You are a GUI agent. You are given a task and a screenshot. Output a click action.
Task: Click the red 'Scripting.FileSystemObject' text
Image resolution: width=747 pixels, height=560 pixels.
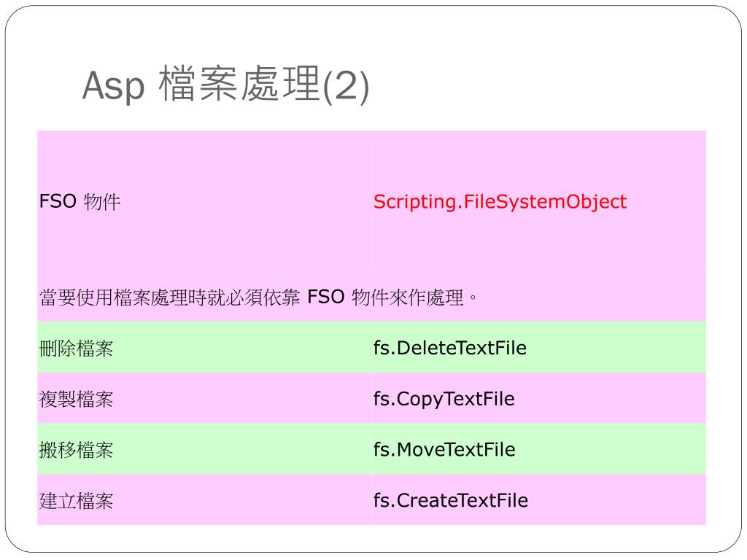coord(500,201)
